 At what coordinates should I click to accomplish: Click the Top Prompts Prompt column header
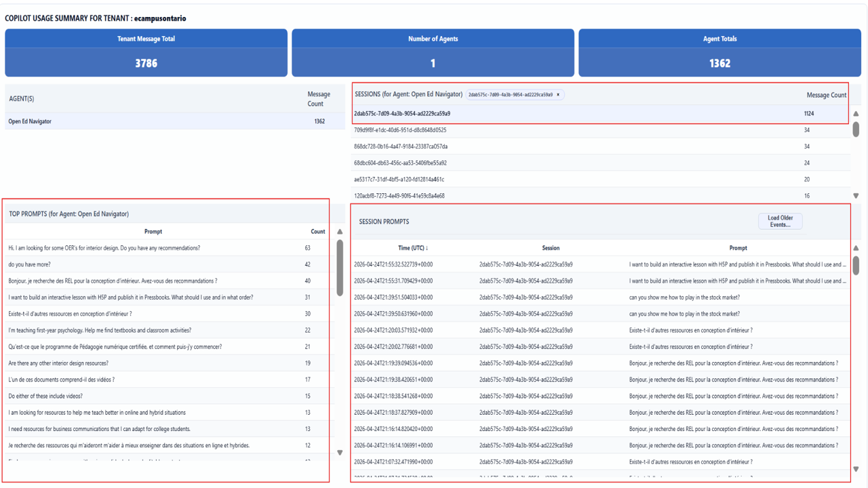153,232
